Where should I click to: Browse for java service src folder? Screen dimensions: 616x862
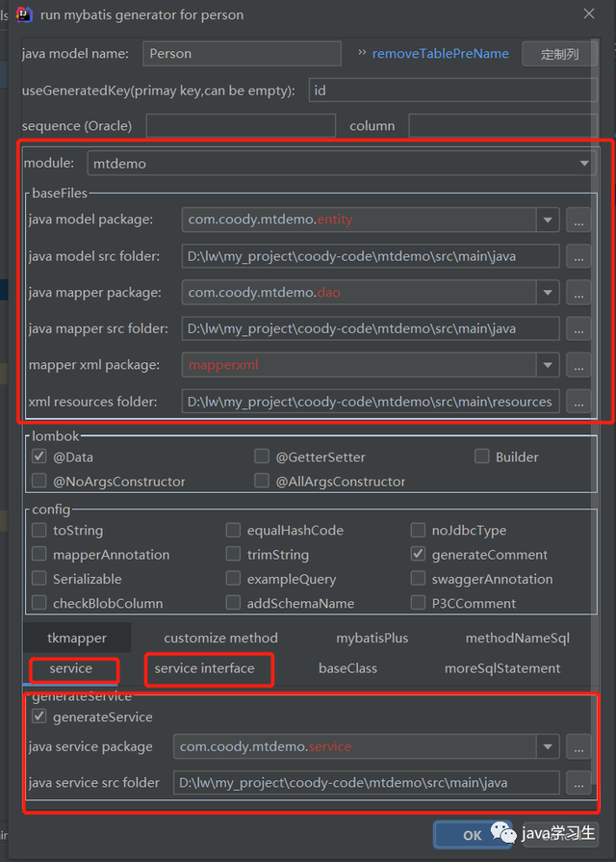pyautogui.click(x=578, y=783)
